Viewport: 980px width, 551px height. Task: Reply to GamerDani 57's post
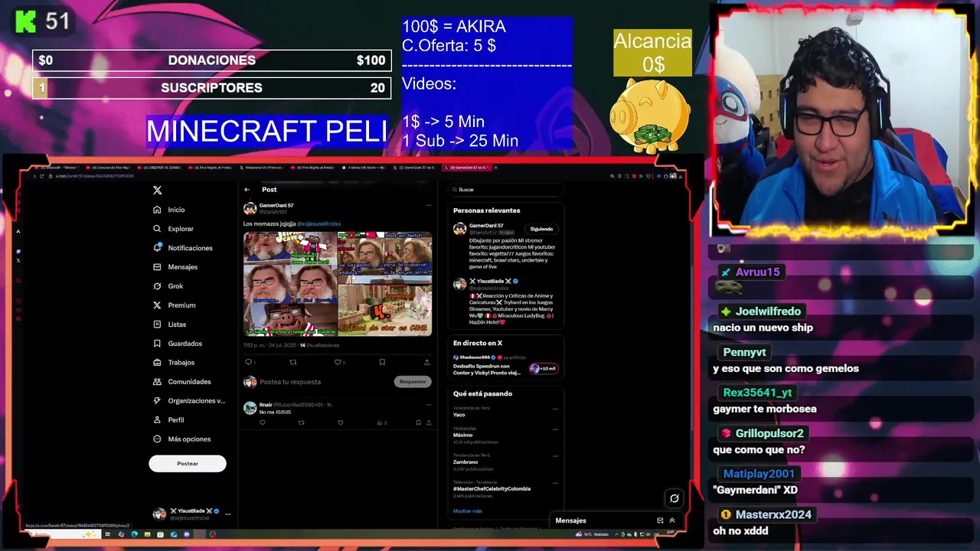click(248, 362)
